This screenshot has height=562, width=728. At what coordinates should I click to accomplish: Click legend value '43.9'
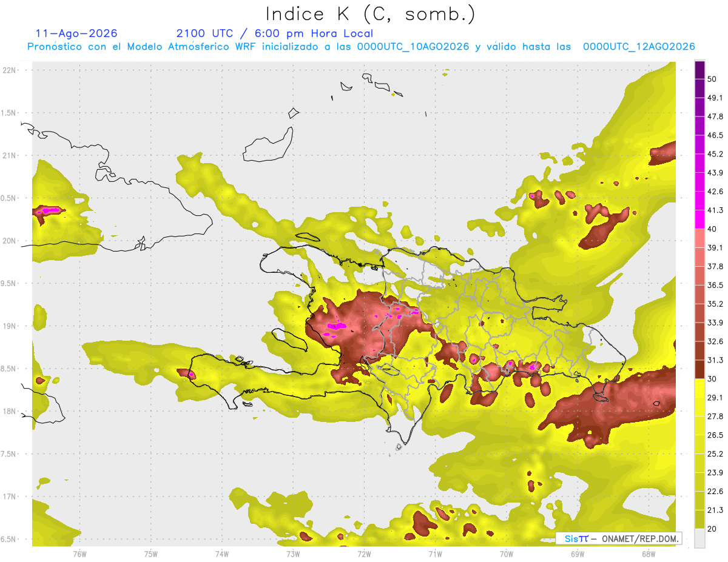[715, 173]
